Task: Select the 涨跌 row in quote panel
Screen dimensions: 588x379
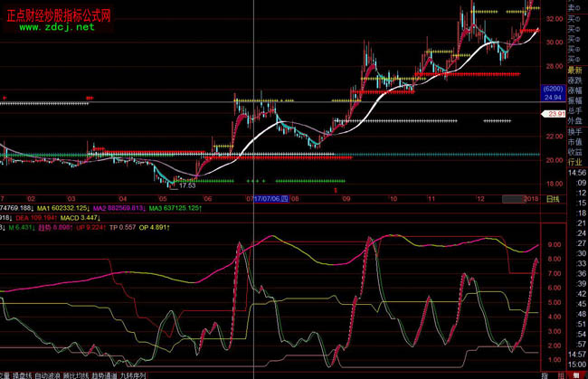Action: 575,80
